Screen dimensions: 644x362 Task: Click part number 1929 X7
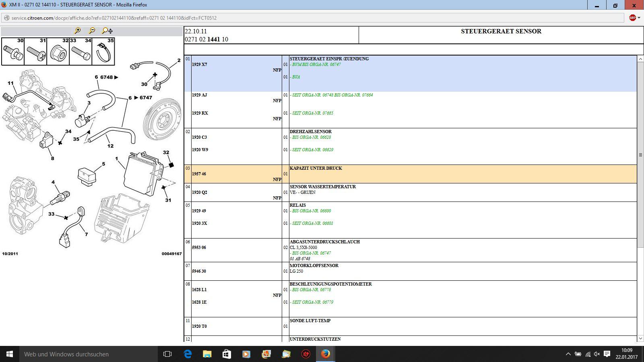point(199,64)
